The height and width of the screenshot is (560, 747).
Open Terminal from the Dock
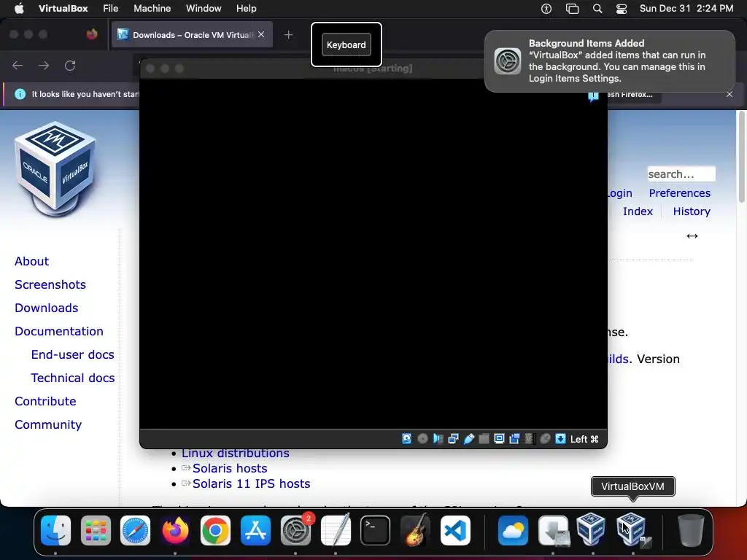point(376,530)
